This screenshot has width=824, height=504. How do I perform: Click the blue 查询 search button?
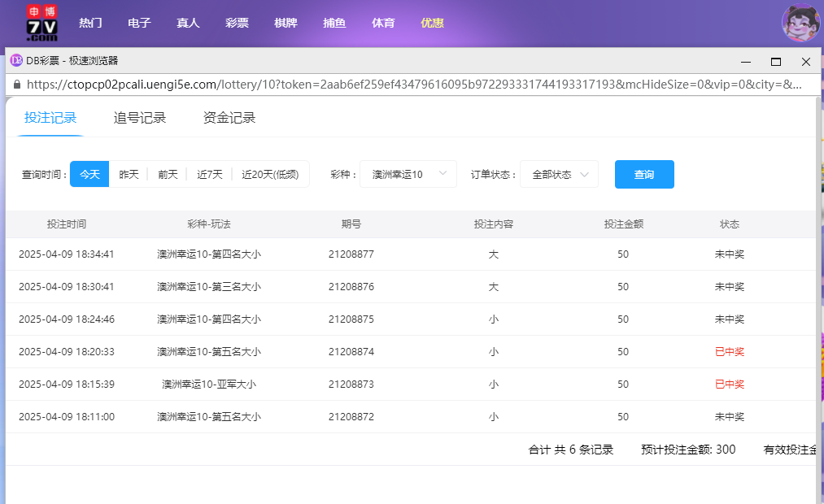(644, 174)
